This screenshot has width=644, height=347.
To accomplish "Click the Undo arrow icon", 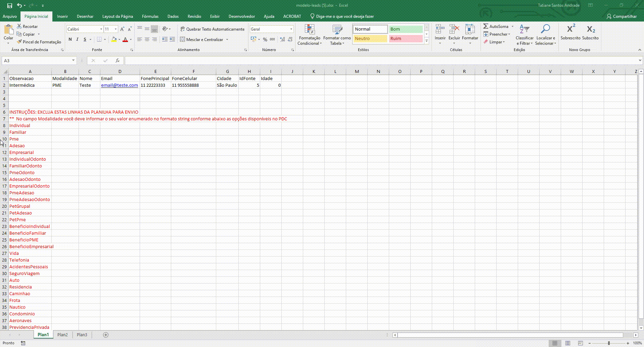I will pyautogui.click(x=19, y=5).
